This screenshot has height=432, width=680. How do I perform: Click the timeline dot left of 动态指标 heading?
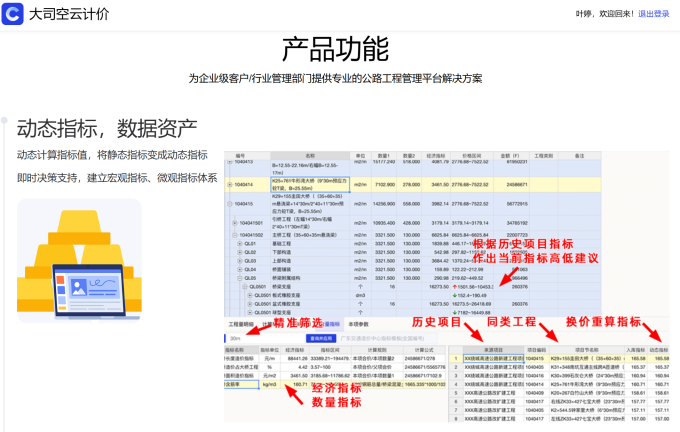pos(3,122)
